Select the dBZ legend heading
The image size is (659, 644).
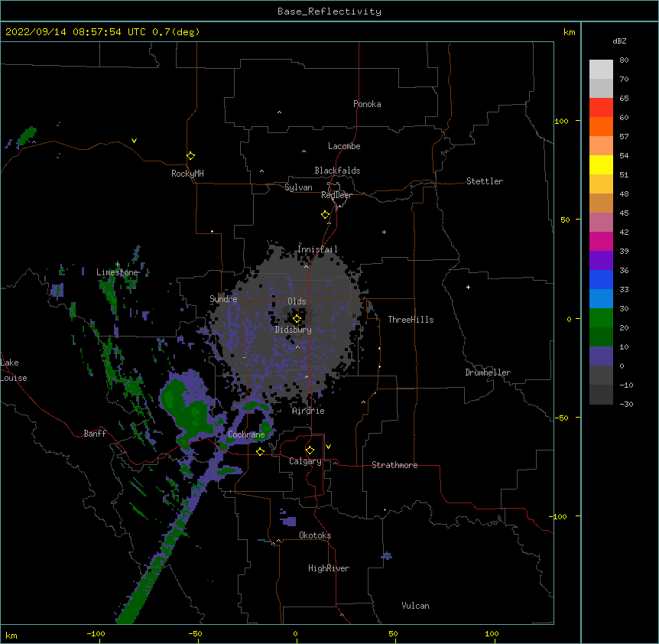619,41
